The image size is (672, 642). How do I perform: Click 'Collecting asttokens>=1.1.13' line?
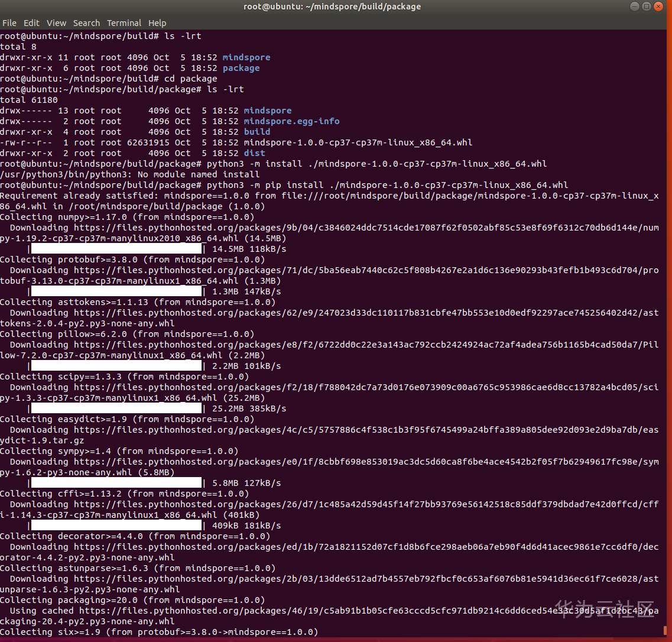tap(138, 302)
